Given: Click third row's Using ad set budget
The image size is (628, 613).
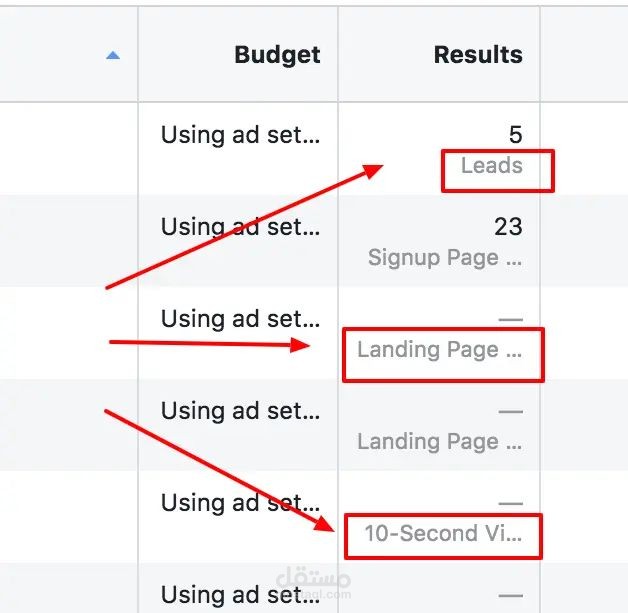Looking at the screenshot, I should click(240, 319).
